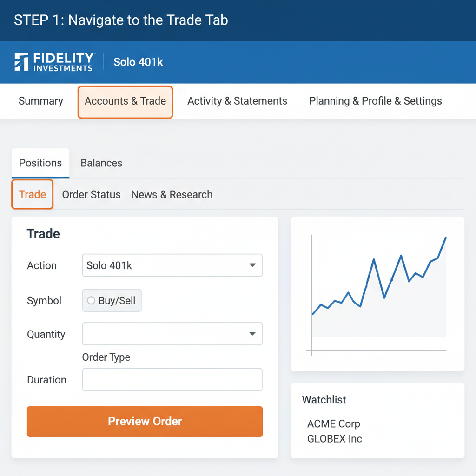Screen dimensions: 476x476
Task: Switch to the Balances tab
Action: click(101, 163)
